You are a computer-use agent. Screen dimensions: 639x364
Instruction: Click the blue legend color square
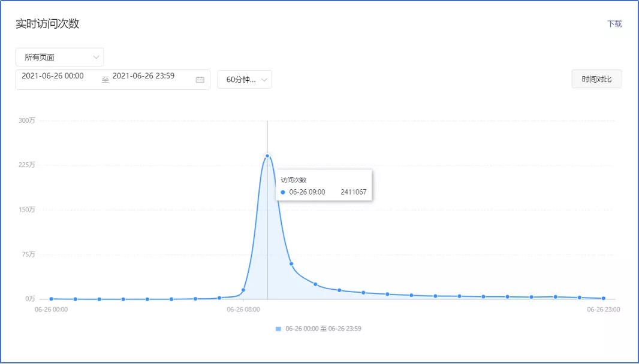tap(279, 329)
